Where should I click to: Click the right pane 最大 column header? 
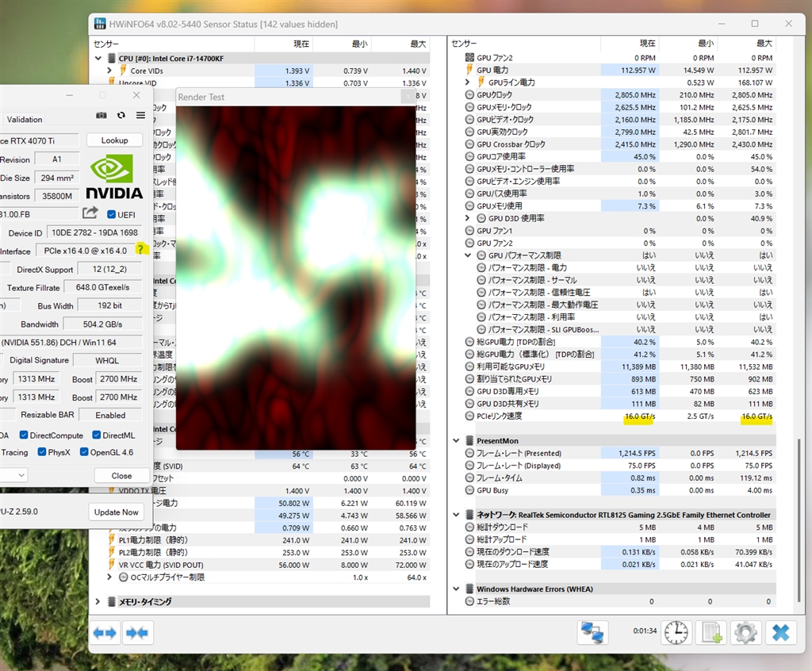[x=747, y=43]
